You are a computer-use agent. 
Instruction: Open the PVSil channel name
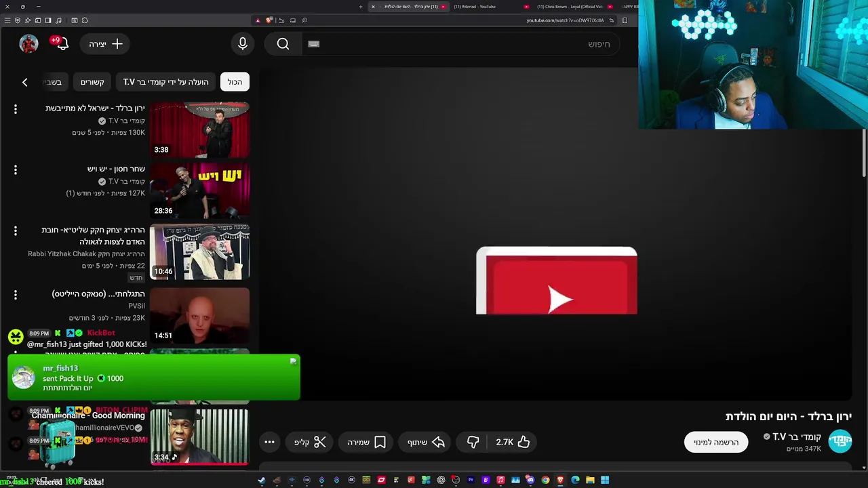136,306
